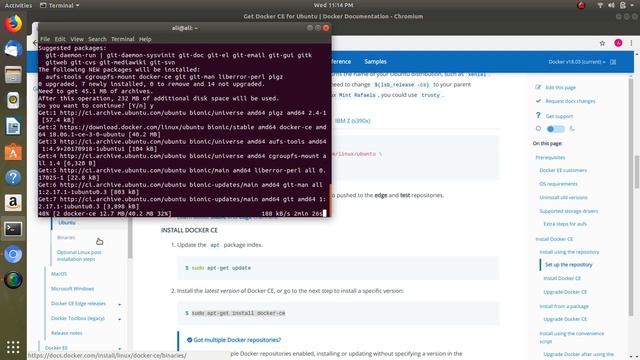
Task: Click the docs archive icon in blue header
Action: pos(613,62)
